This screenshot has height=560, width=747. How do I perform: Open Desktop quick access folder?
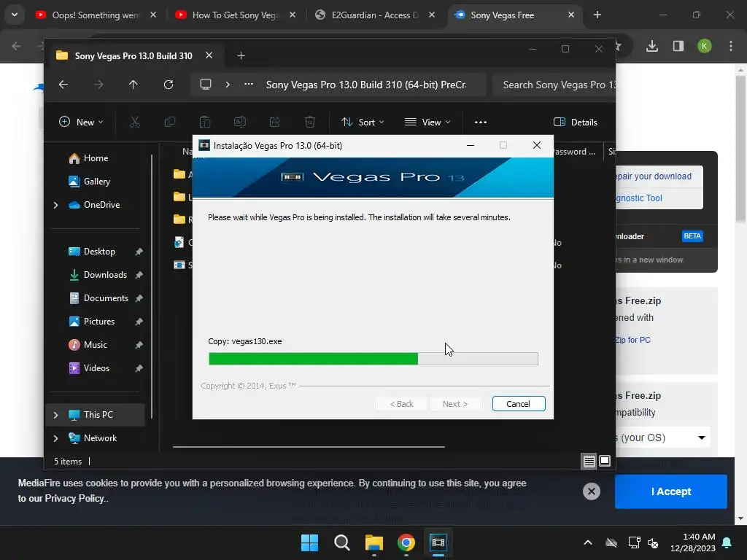click(99, 252)
